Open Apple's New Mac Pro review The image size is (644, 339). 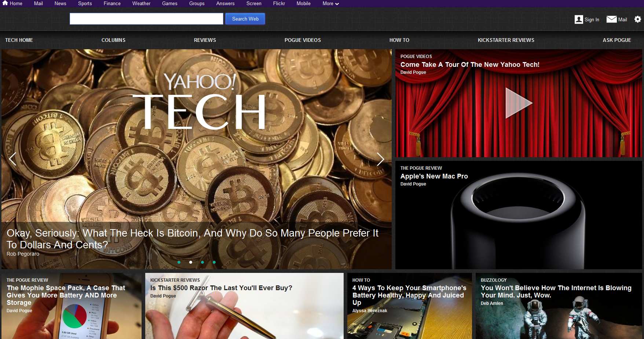pyautogui.click(x=434, y=176)
